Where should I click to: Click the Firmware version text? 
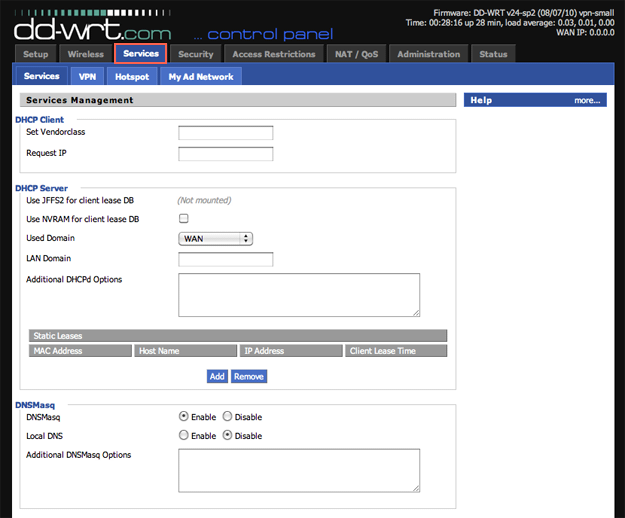click(524, 13)
